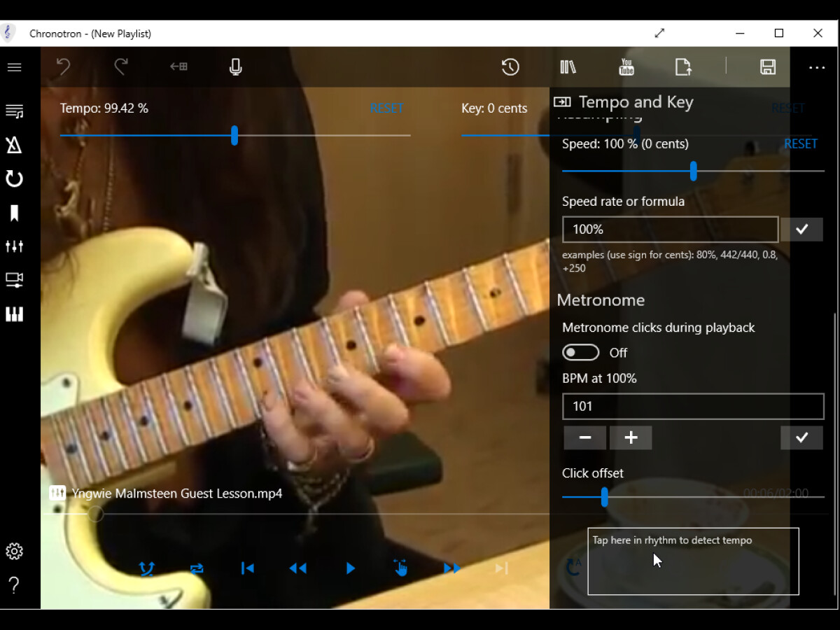Click the microphone record icon
This screenshot has height=630, width=840.
(236, 67)
